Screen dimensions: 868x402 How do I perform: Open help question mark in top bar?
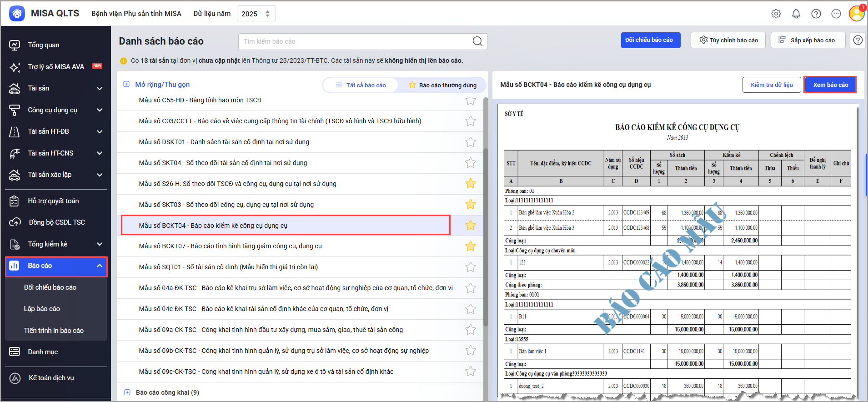(816, 14)
